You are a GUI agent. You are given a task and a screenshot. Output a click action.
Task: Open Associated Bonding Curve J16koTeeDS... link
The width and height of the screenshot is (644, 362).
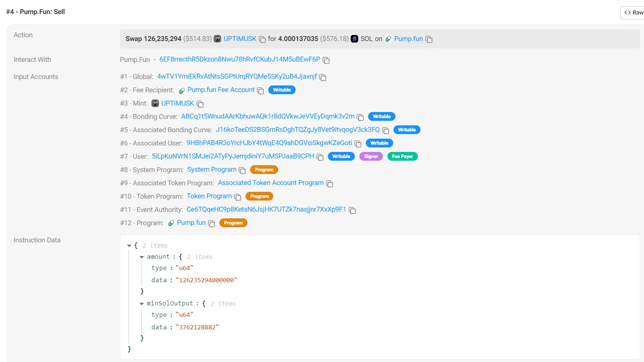(x=298, y=130)
